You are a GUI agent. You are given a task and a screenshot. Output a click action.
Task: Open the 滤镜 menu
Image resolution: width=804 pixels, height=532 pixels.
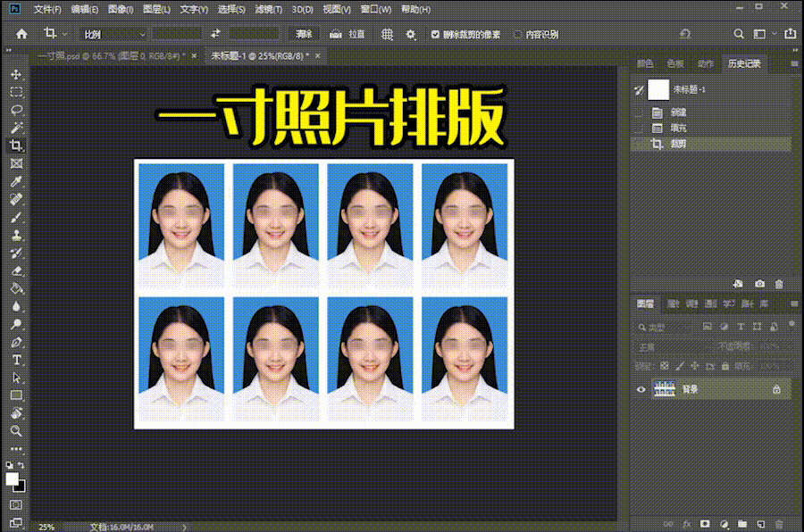click(x=264, y=10)
